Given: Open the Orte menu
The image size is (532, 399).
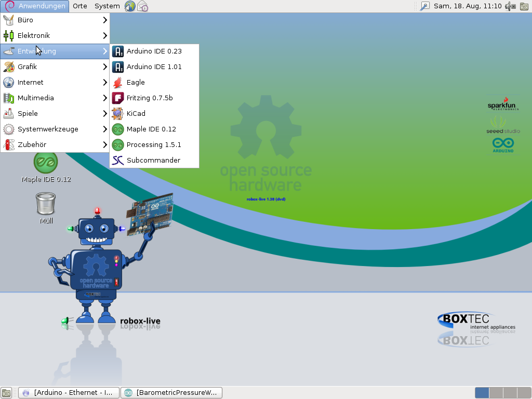Looking at the screenshot, I should click(x=80, y=6).
